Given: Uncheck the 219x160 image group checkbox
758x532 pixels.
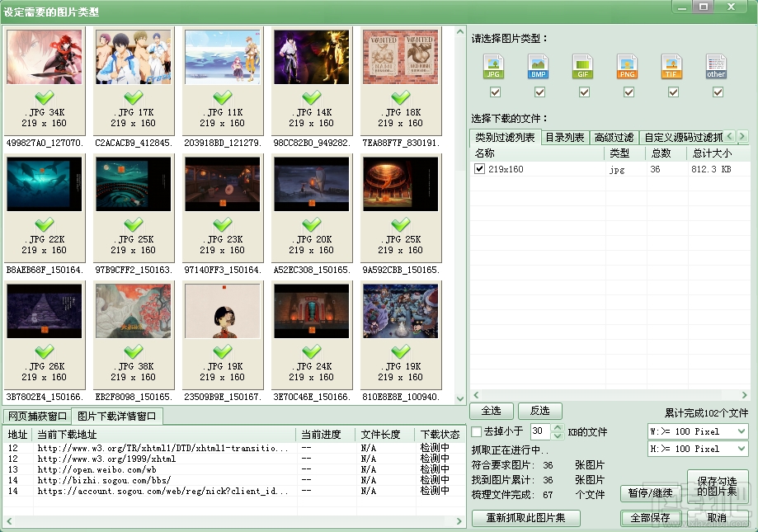Looking at the screenshot, I should pyautogui.click(x=479, y=168).
